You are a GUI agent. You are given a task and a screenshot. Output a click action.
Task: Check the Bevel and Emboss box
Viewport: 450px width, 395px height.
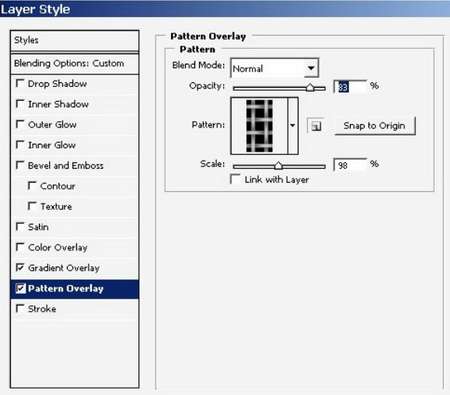click(x=20, y=165)
